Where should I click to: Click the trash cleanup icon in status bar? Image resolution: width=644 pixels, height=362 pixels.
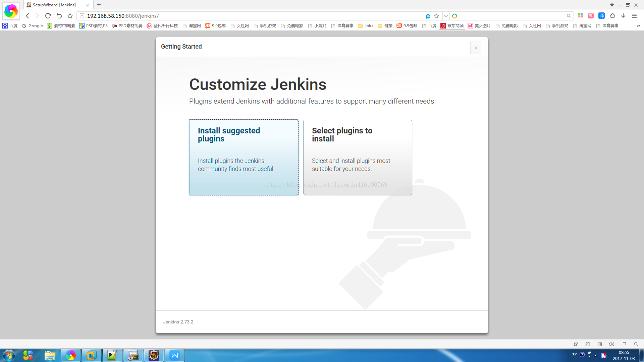(600, 344)
